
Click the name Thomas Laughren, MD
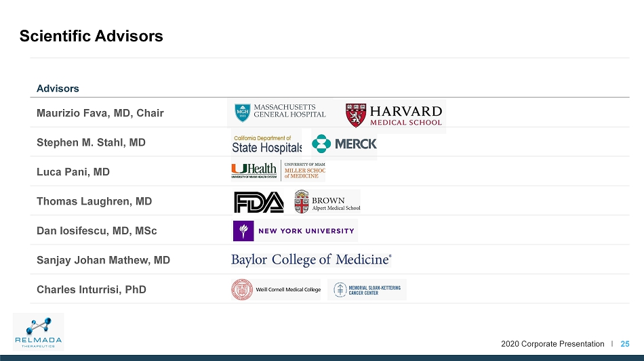[94, 201]
